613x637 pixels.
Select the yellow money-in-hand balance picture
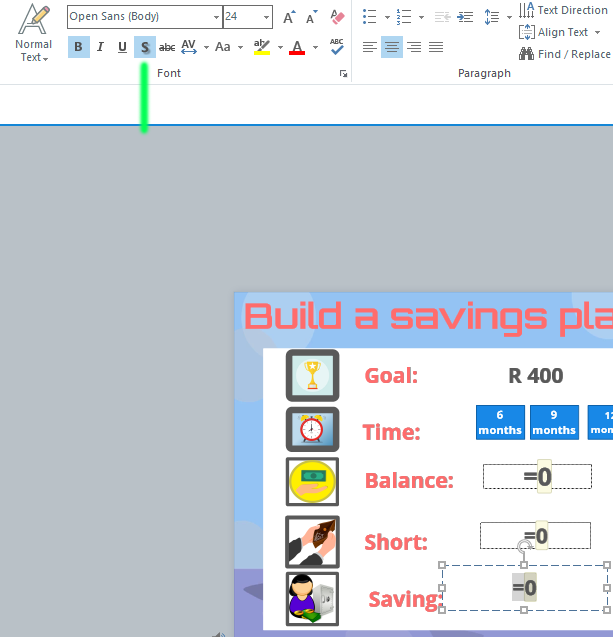coord(312,482)
